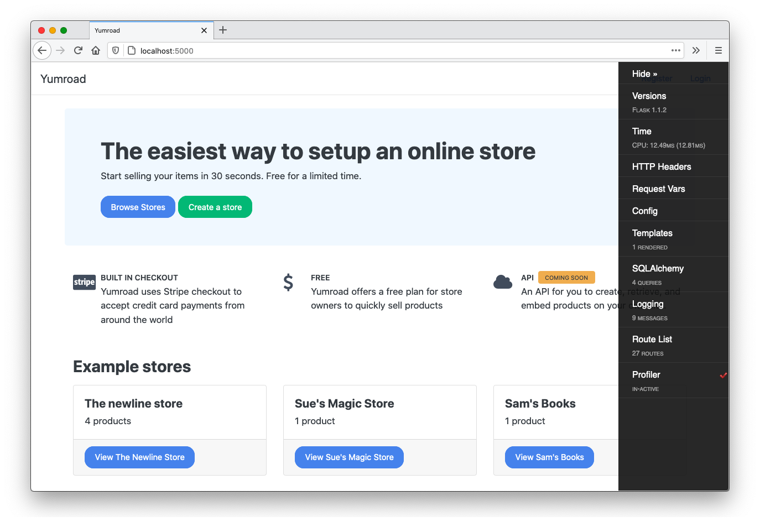Open the Versions debug panel
The width and height of the screenshot is (760, 532).
673,102
